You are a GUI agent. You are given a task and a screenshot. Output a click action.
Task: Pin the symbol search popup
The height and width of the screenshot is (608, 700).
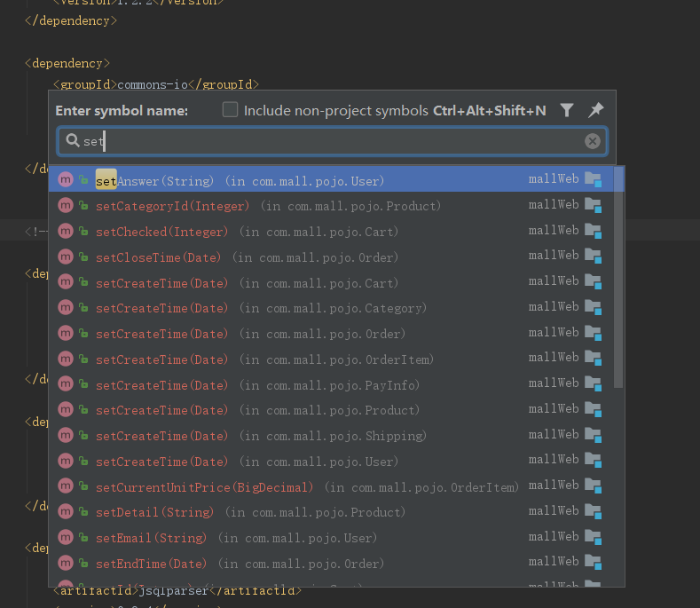[x=596, y=110]
